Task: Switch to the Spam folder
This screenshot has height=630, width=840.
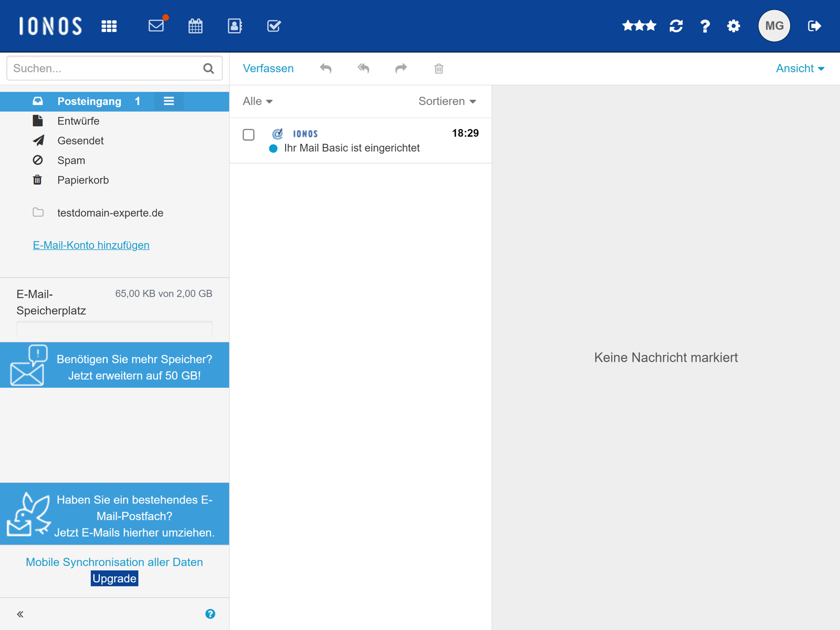Action: (x=71, y=160)
